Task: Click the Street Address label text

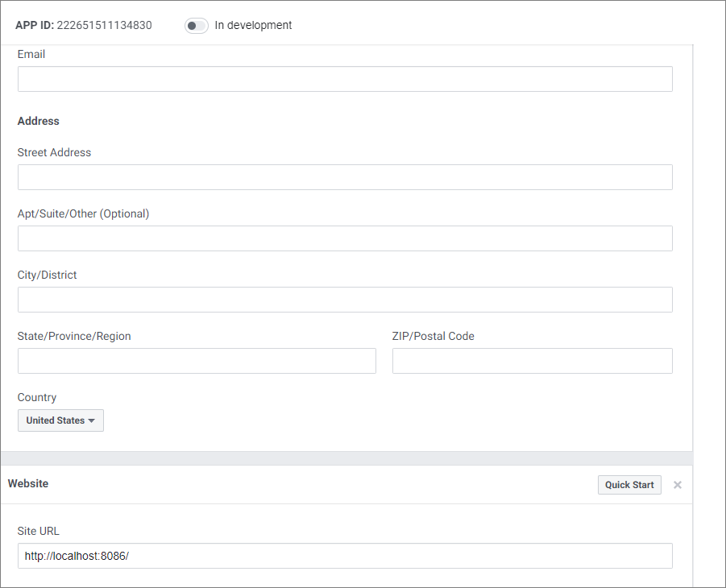Action: point(54,153)
